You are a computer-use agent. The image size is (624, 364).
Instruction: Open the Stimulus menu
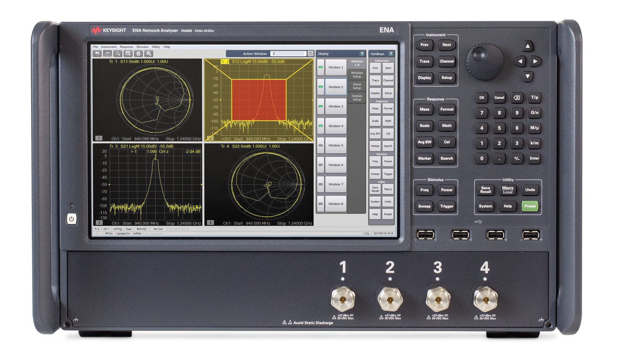click(142, 47)
